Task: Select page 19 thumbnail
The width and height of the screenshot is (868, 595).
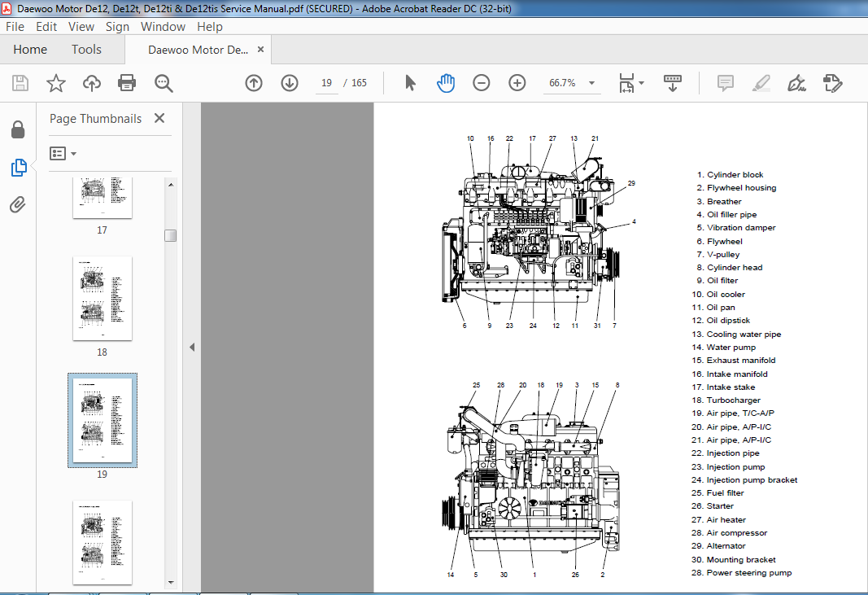Action: (103, 421)
